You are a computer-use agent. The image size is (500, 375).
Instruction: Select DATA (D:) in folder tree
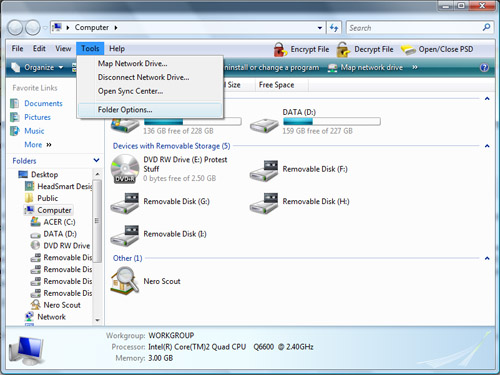tap(60, 234)
